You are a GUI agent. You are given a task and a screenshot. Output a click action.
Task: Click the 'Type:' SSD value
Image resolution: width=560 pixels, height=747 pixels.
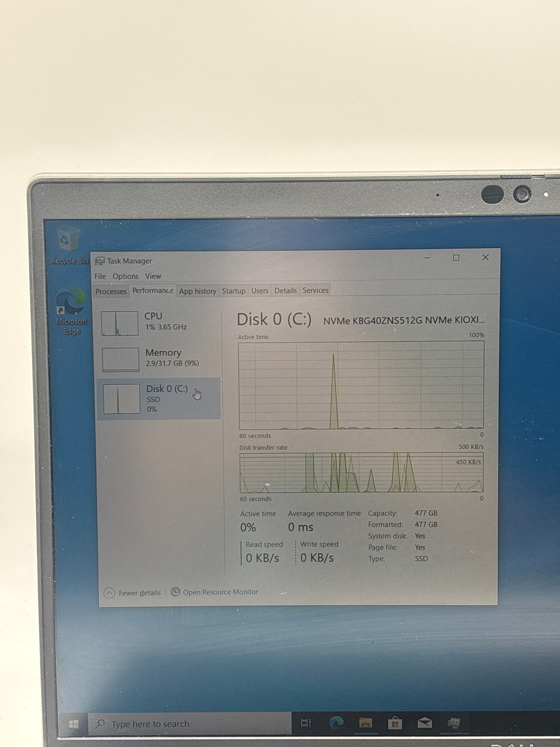pos(421,559)
